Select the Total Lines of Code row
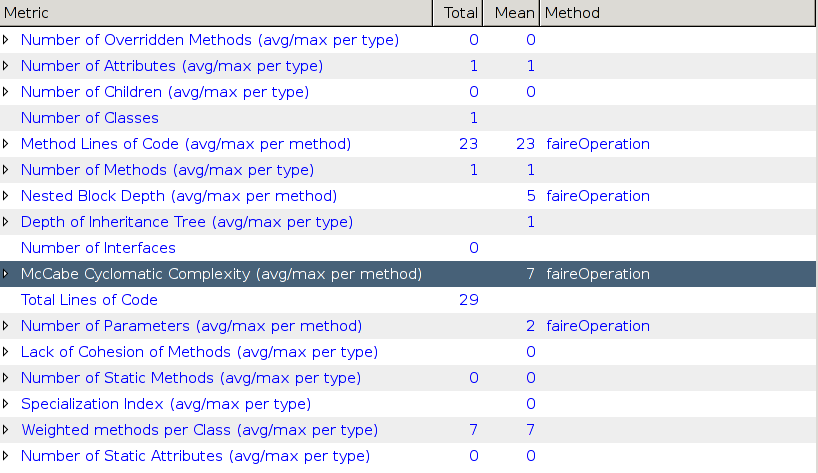 point(89,300)
